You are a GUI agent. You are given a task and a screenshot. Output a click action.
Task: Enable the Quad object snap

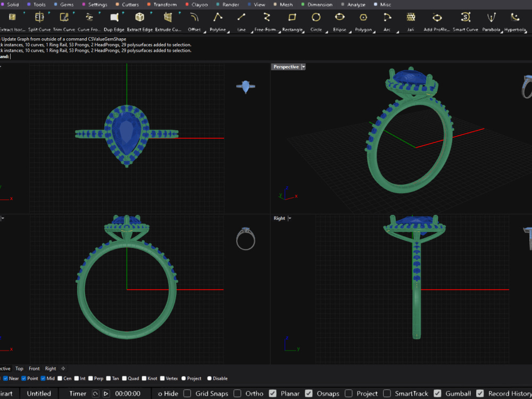(x=124, y=378)
